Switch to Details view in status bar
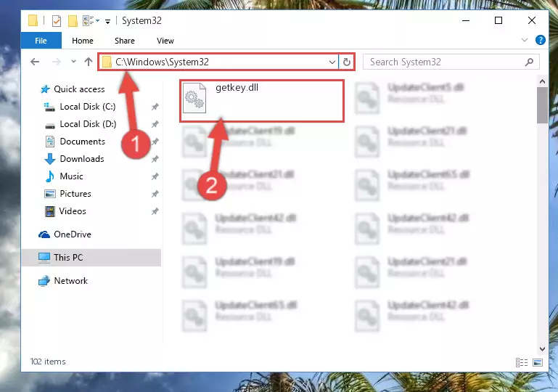Image resolution: width=558 pixels, height=392 pixels. tap(521, 362)
